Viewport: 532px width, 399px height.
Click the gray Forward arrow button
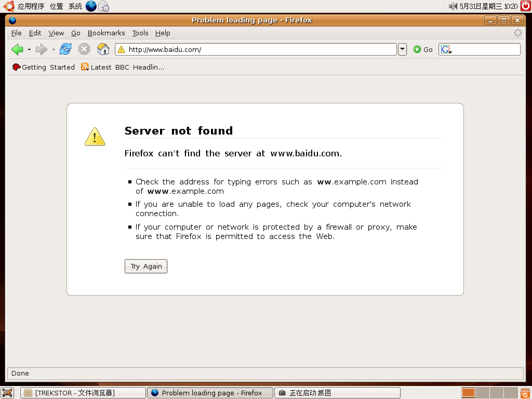pos(42,49)
